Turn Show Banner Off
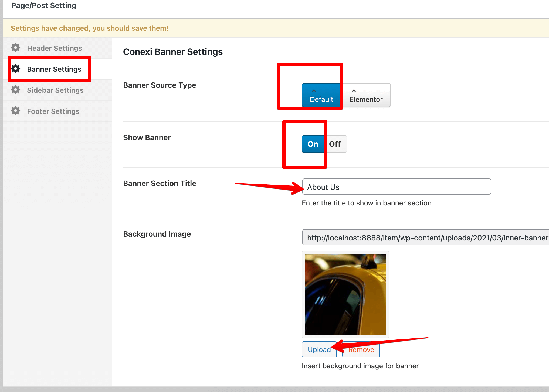Image resolution: width=549 pixels, height=392 pixels. point(335,144)
